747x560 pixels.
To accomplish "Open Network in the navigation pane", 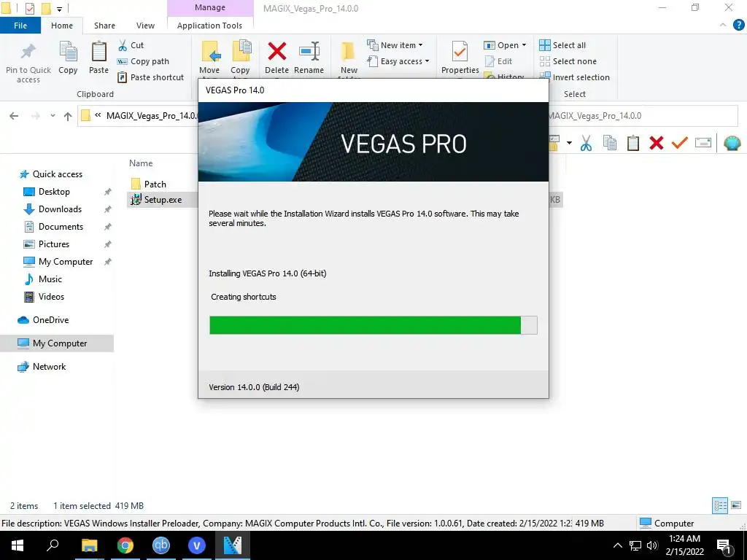I will pos(42,367).
